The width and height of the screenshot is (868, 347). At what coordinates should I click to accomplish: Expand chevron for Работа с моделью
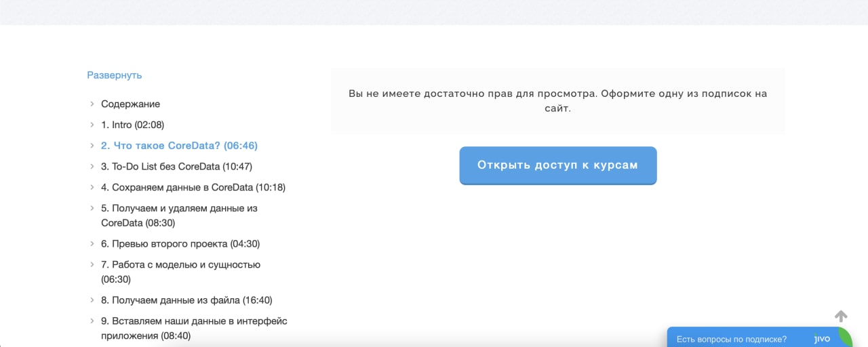pos(92,265)
